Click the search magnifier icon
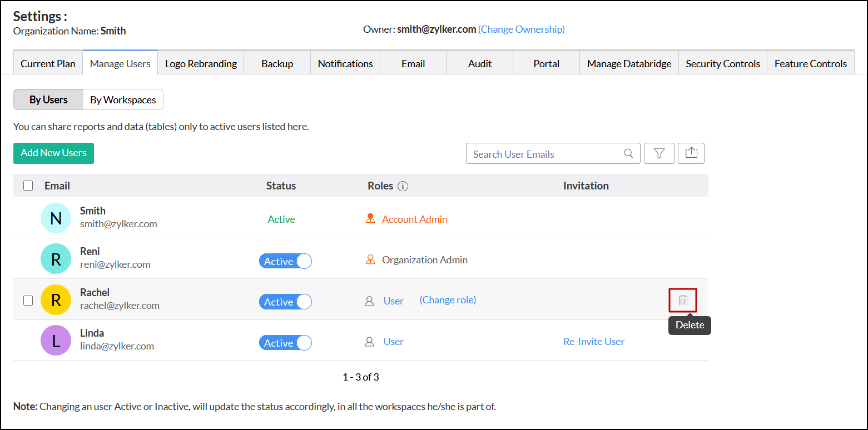The height and width of the screenshot is (430, 868). pyautogui.click(x=628, y=154)
